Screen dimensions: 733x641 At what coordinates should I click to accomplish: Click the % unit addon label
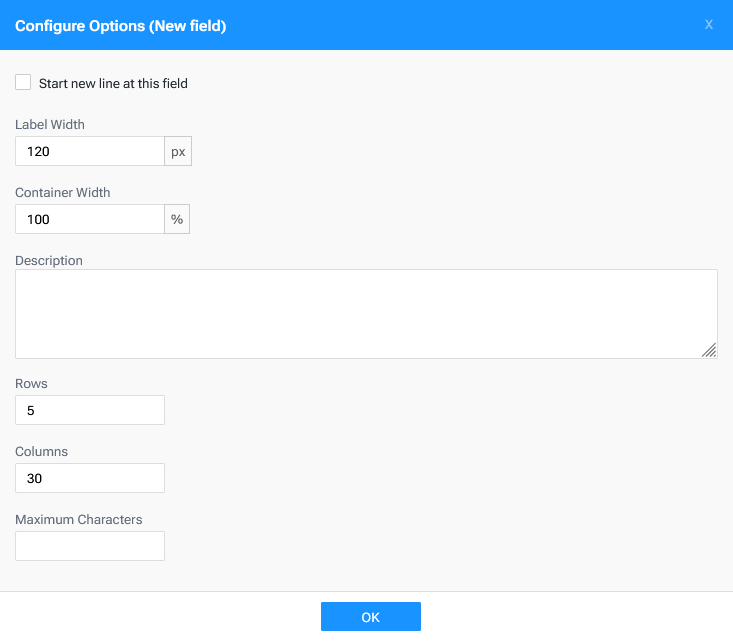(x=177, y=219)
